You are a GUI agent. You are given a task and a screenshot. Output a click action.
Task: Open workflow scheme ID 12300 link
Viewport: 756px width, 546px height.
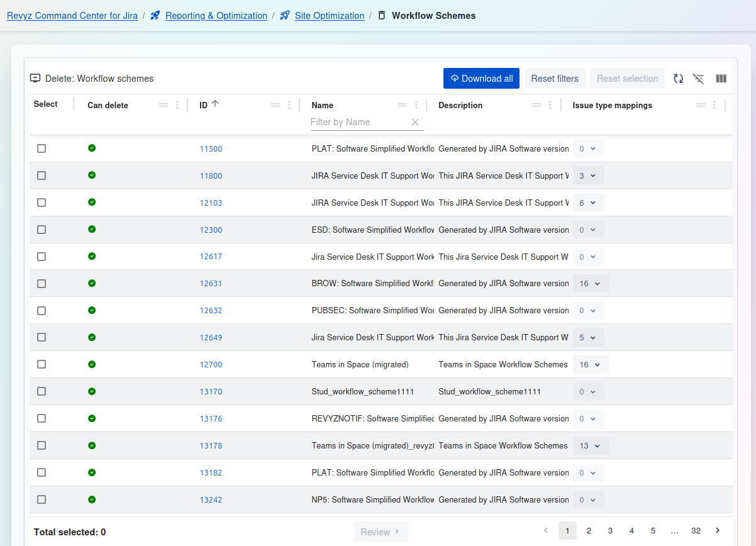(x=211, y=230)
